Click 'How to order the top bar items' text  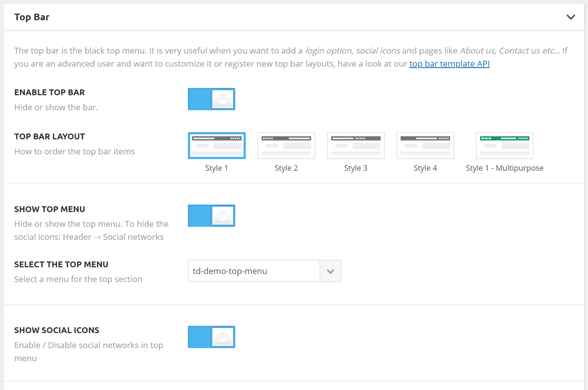coord(75,151)
